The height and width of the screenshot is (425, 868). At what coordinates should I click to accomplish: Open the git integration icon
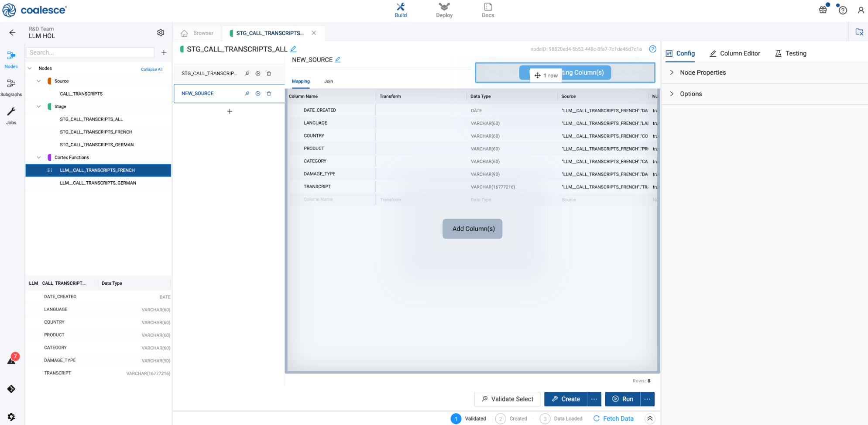point(11,389)
